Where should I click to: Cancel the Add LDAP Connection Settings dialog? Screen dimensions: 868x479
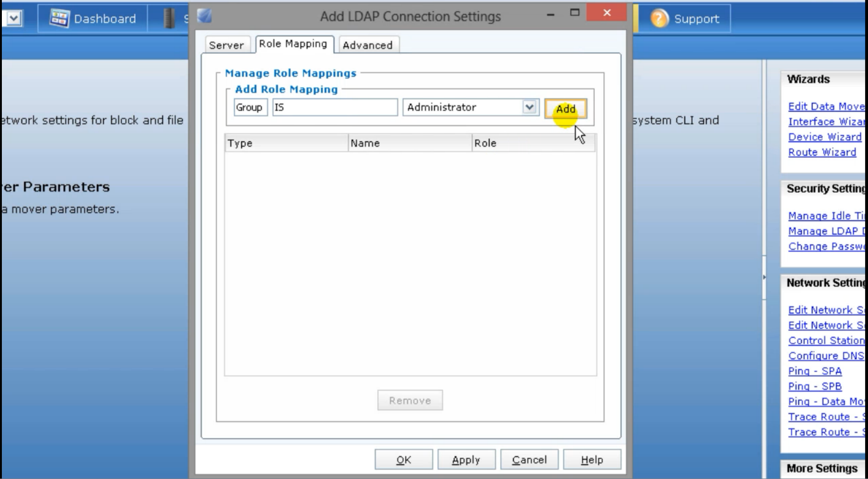(x=529, y=459)
